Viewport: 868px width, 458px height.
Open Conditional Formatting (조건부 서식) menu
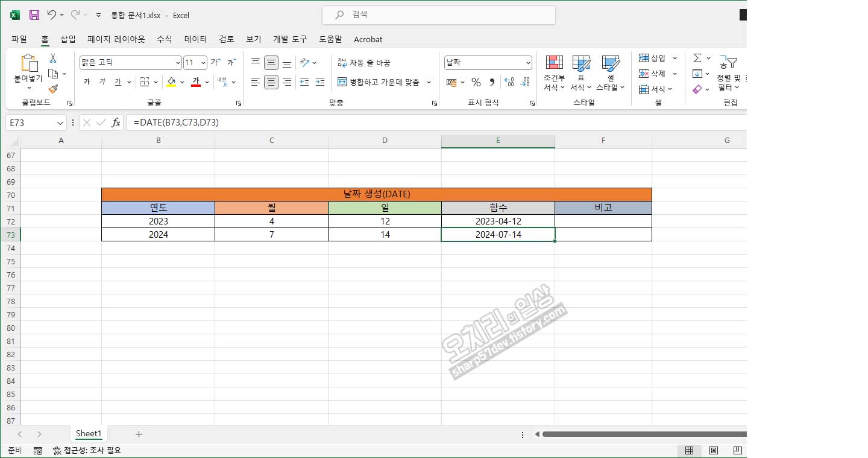[x=554, y=73]
